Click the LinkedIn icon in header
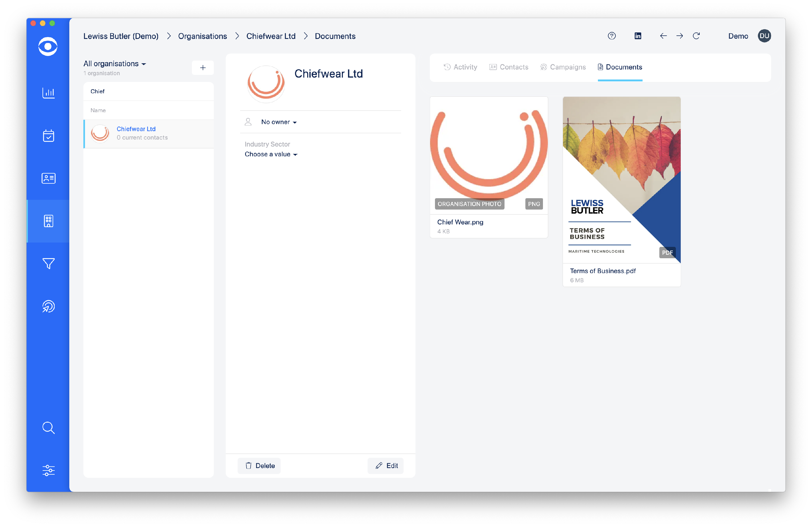 (x=638, y=36)
